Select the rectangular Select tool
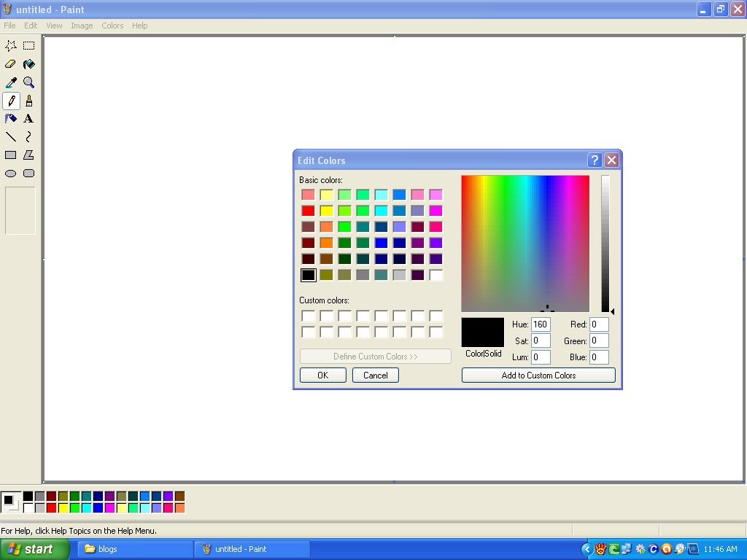 point(28,46)
